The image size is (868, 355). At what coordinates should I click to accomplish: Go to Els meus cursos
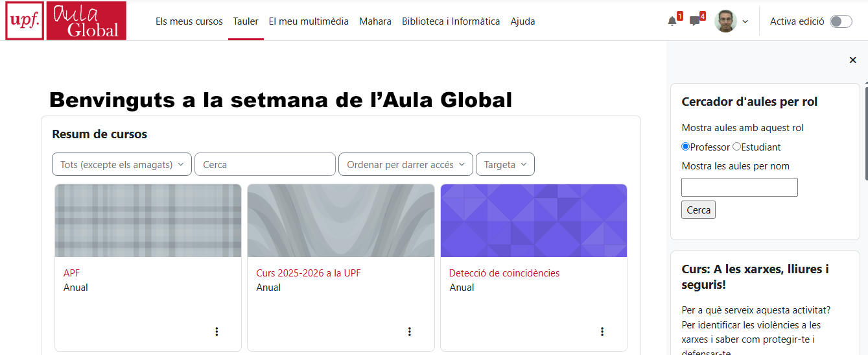tap(189, 21)
